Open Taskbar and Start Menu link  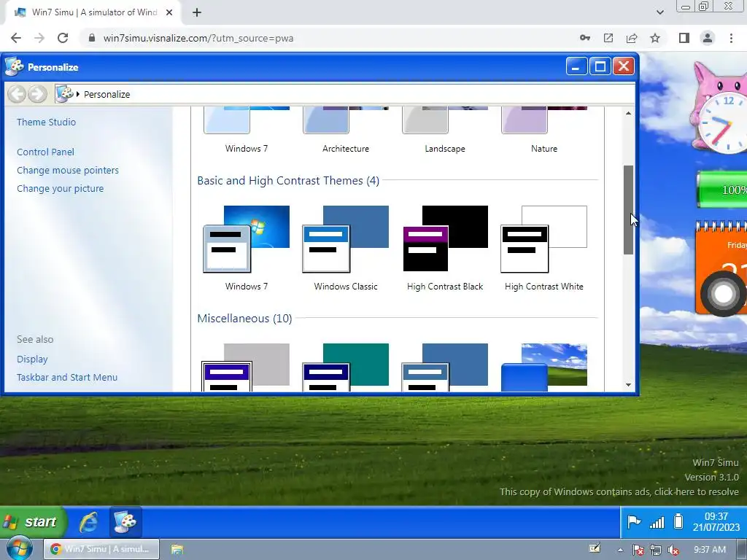coord(66,377)
